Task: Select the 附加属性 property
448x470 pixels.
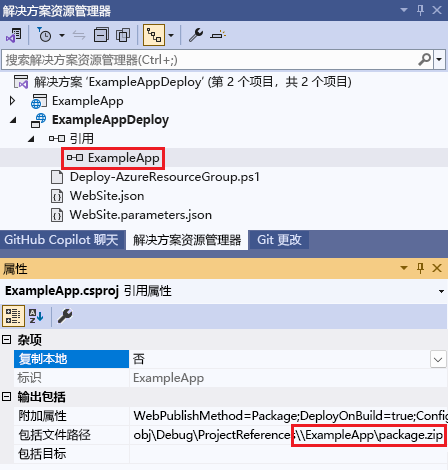Action: coord(71,416)
